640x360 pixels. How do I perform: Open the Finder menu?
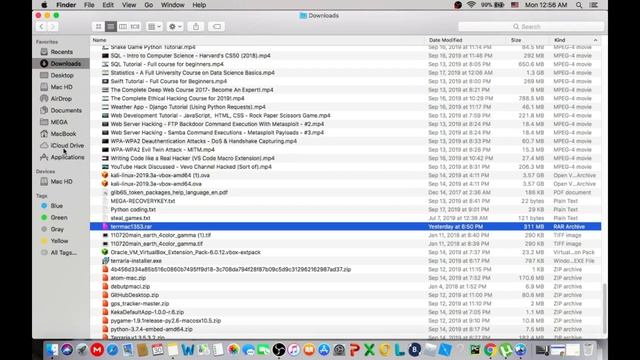click(x=66, y=5)
